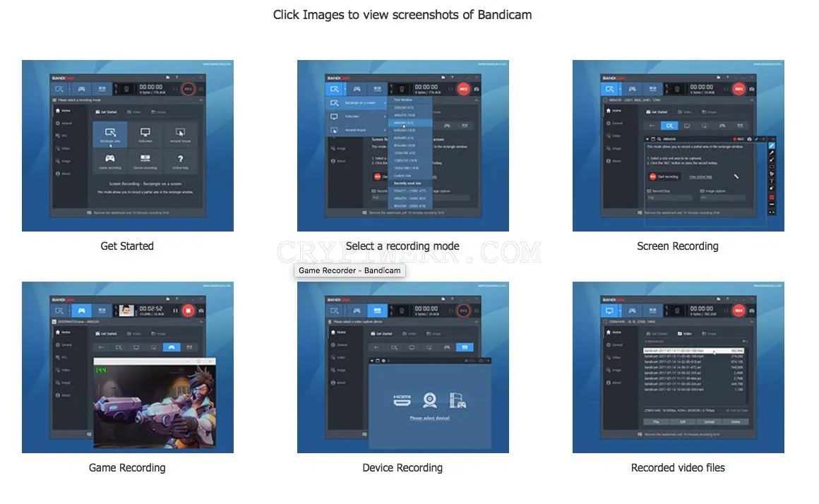Collapse chevron on Get Started status bar
Image resolution: width=819 pixels, height=504 pixels.
[201, 100]
